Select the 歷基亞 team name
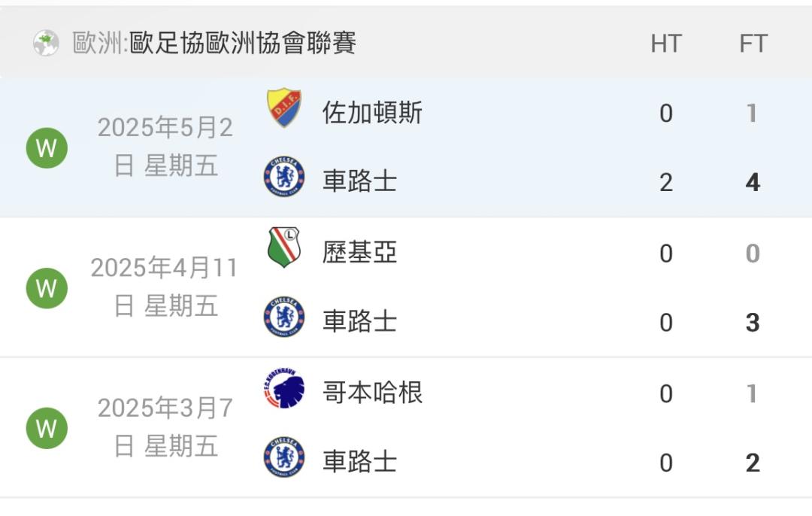 [x=360, y=252]
